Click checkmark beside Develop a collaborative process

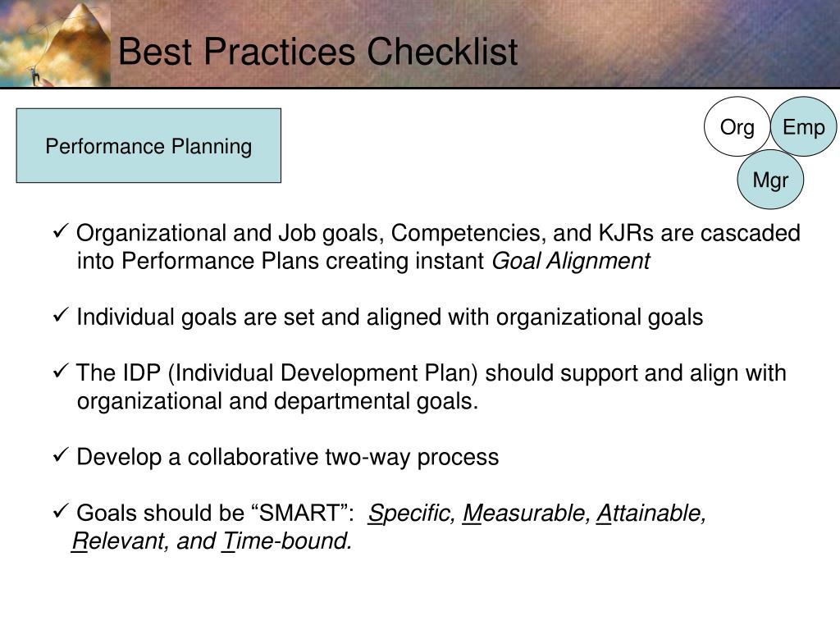[x=61, y=454]
